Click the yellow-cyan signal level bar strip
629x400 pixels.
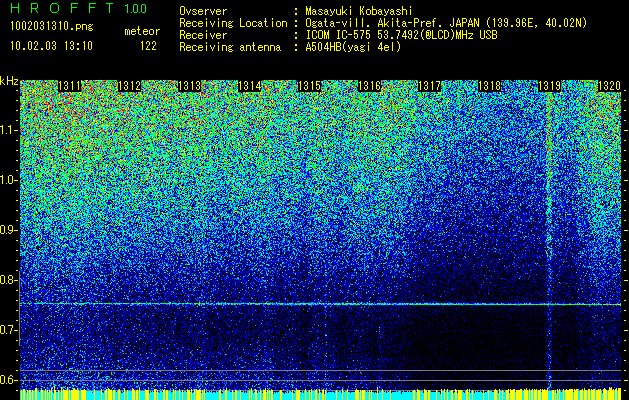coord(321,394)
